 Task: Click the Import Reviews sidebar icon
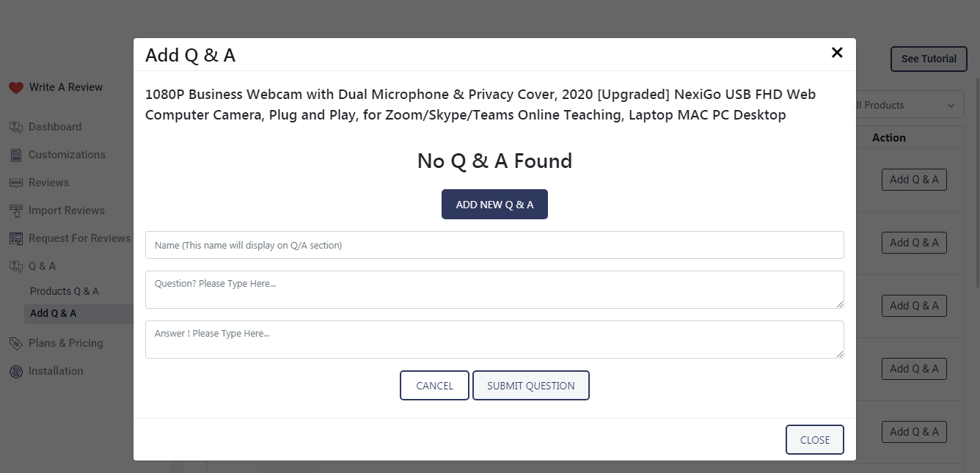[x=16, y=210]
